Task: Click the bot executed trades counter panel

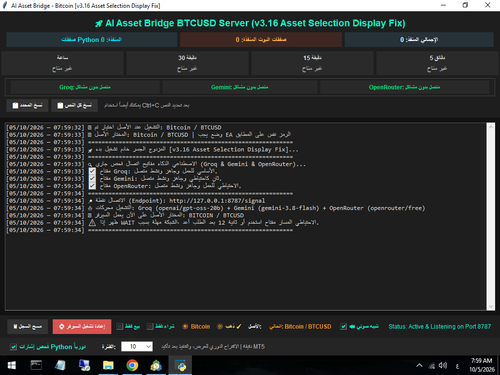Action: 261,40
